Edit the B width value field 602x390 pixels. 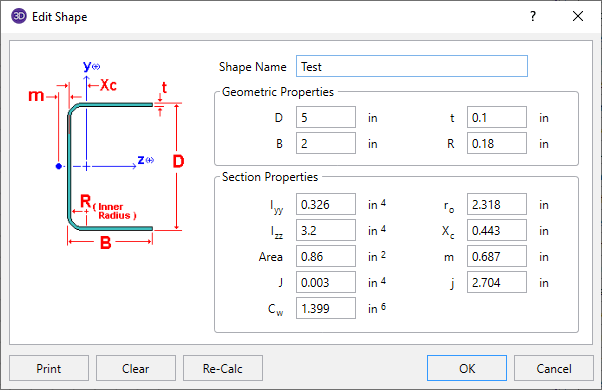tap(326, 144)
